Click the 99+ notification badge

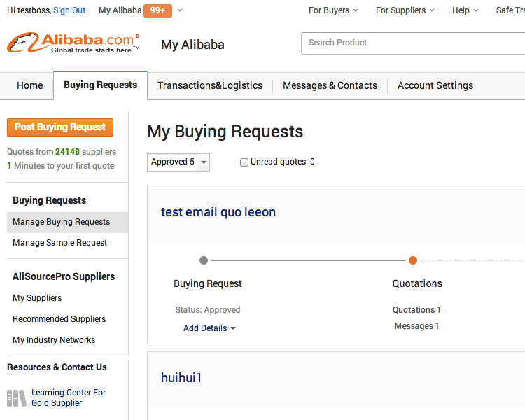(157, 10)
